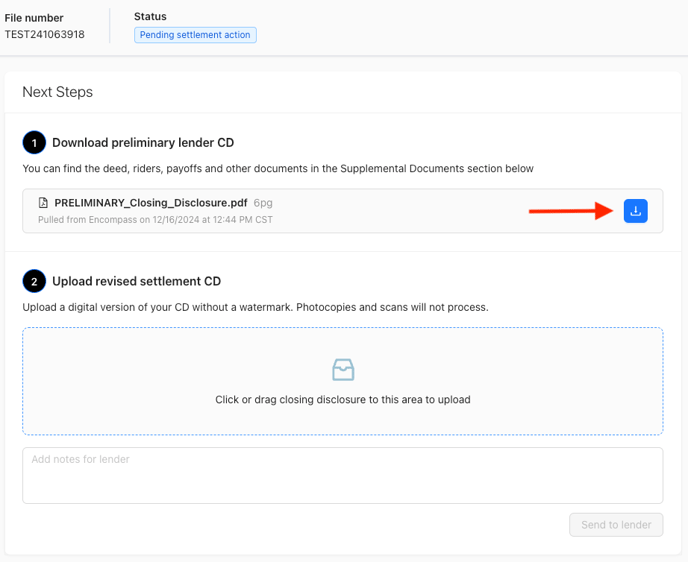Click the Upload revised settlement CD heading
Image resolution: width=688 pixels, height=562 pixels.
[x=136, y=281]
